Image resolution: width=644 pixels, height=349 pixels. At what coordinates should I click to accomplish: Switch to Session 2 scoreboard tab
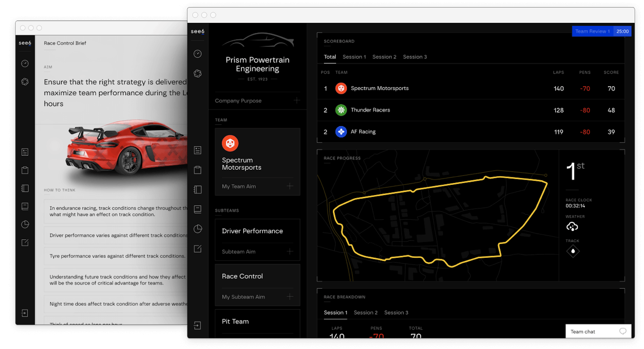384,57
